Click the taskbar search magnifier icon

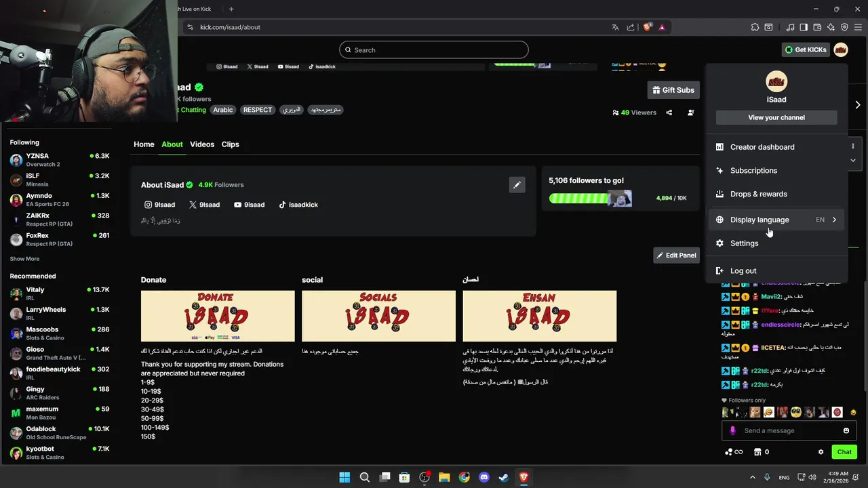point(364,477)
